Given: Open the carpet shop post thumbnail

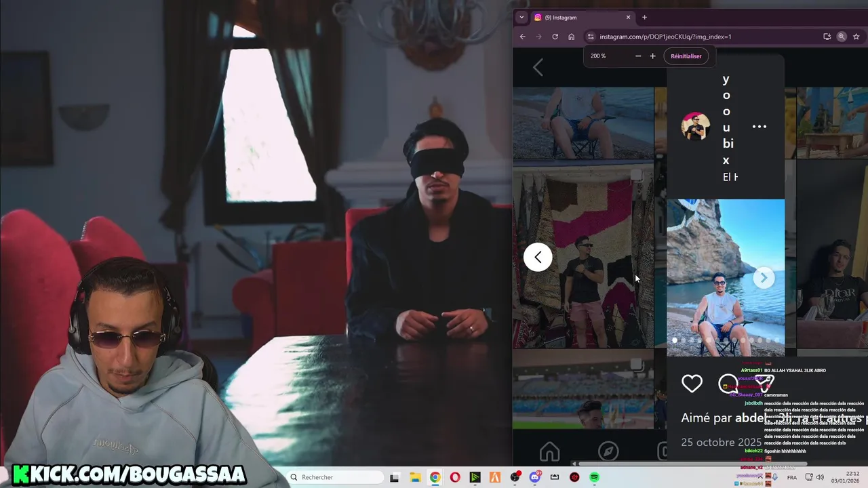Looking at the screenshot, I should tap(583, 256).
